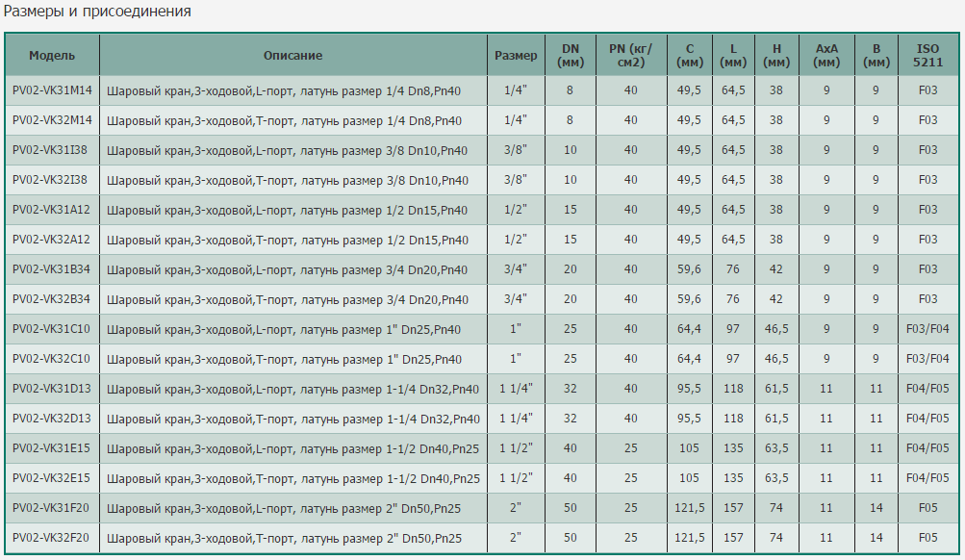965x560 pixels.
Task: Select model cell PV02-VK32F20
Action: (x=52, y=538)
